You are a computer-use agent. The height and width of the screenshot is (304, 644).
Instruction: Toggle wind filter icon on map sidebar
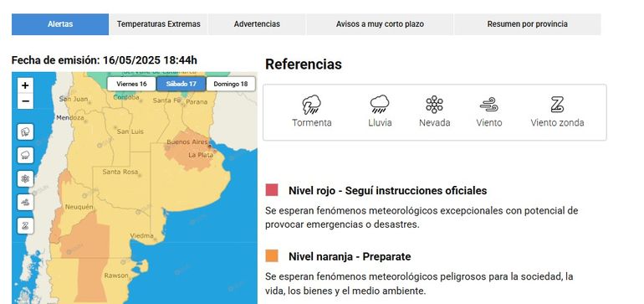click(25, 203)
